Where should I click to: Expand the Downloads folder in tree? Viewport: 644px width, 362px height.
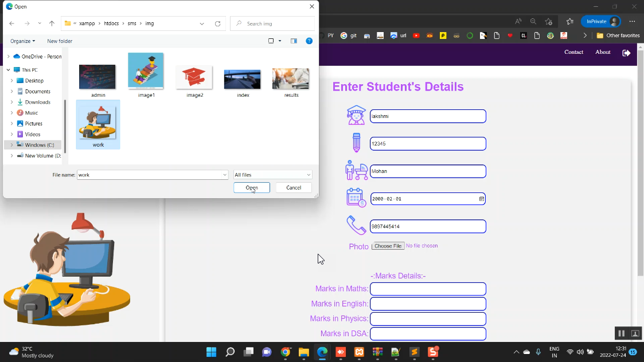coord(12,102)
